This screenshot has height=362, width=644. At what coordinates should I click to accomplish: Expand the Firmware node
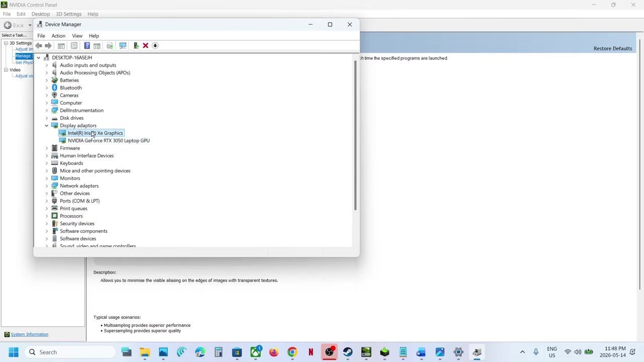click(47, 148)
